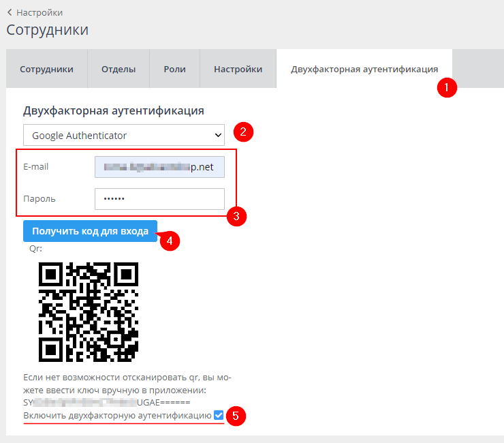Viewport: 504px width, 443px height.
Task: Focus the E-mail input field
Action: (x=159, y=167)
